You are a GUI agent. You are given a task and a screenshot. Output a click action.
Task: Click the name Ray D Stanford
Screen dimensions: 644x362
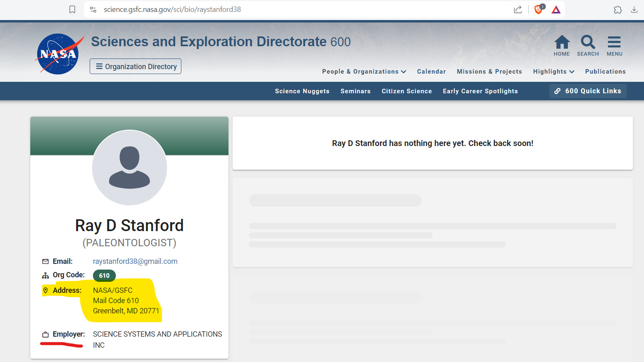click(x=129, y=225)
